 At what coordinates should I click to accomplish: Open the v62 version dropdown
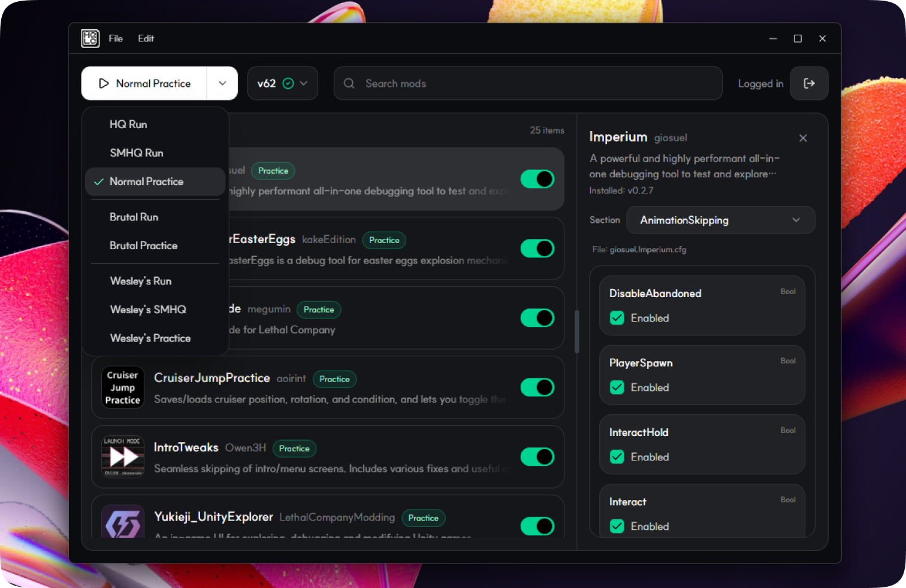(282, 83)
